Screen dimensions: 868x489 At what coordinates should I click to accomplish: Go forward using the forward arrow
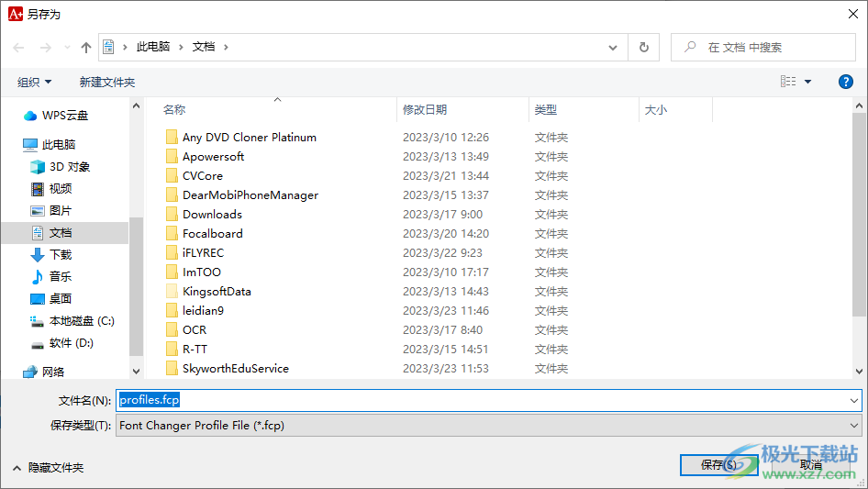[45, 48]
